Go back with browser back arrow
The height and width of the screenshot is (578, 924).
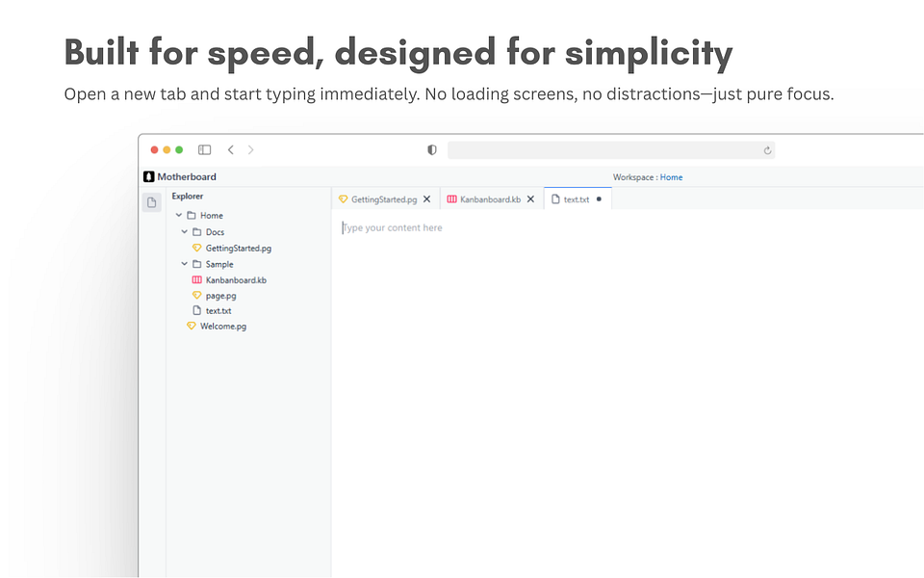pos(231,150)
